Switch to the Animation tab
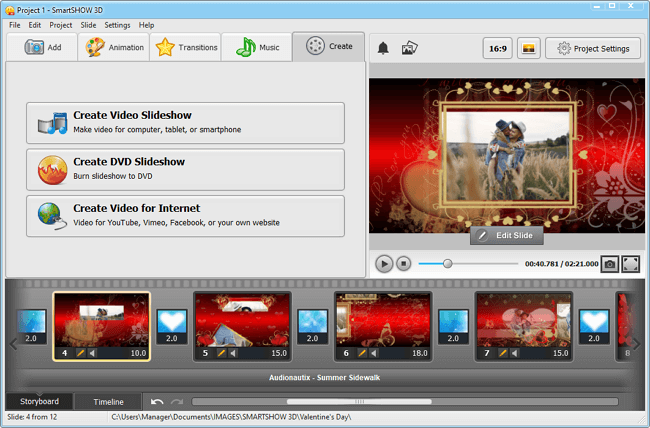 tap(114, 47)
